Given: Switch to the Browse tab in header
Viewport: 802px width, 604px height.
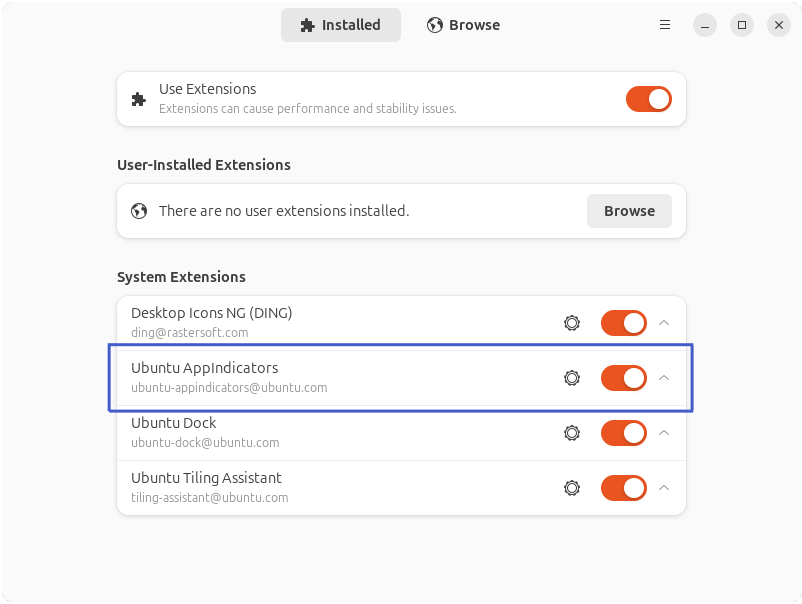Looking at the screenshot, I should [463, 25].
